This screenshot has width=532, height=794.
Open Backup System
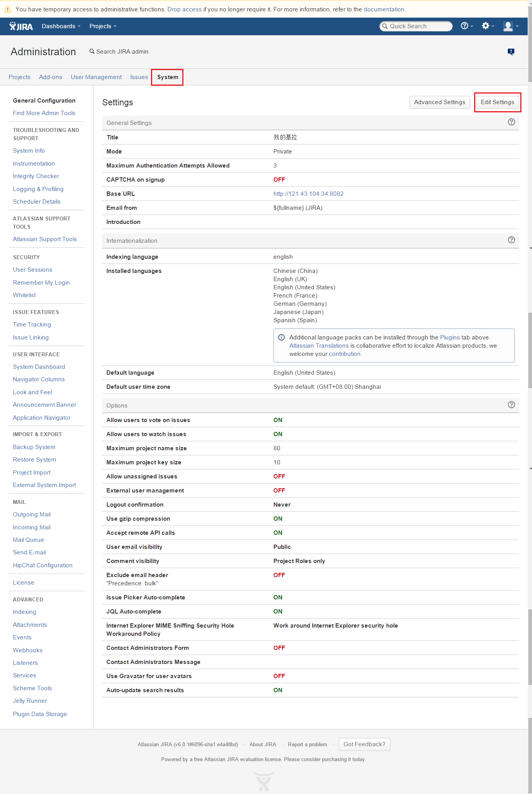click(x=34, y=447)
